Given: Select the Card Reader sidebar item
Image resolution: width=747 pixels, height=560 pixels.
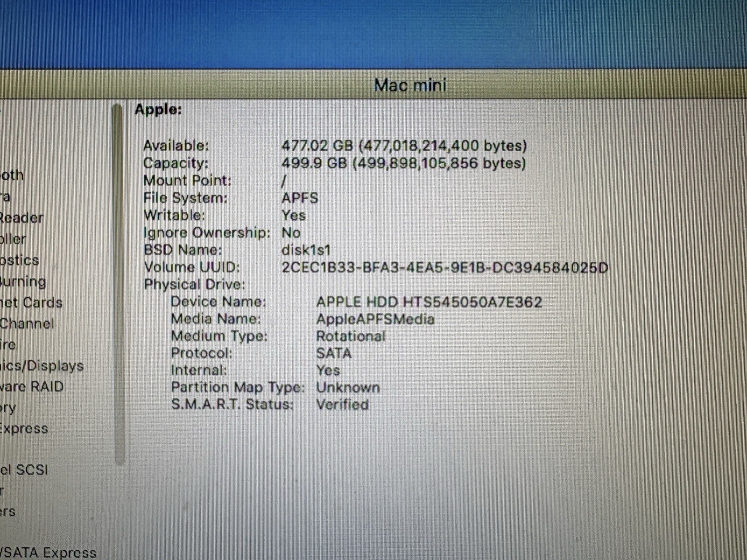Looking at the screenshot, I should click(x=21, y=217).
